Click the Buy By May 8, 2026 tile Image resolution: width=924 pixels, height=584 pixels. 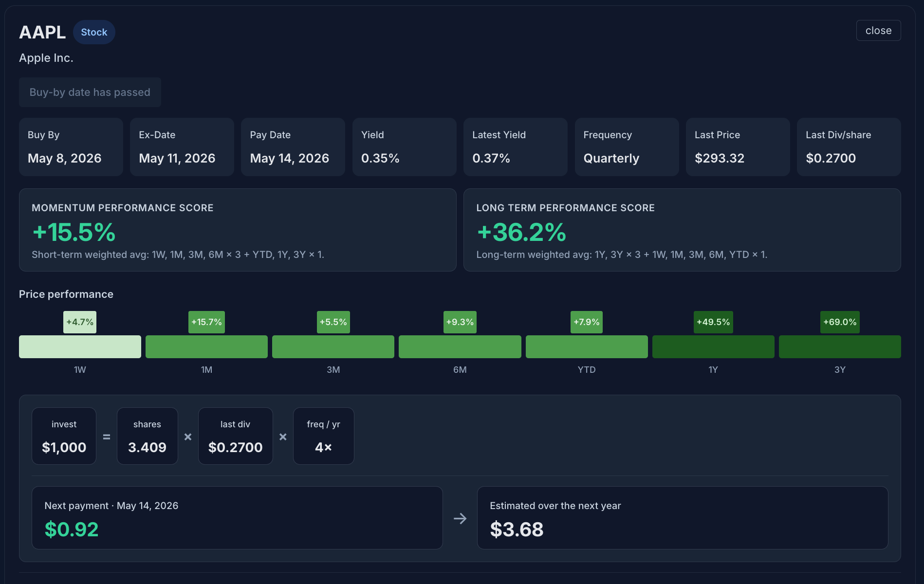coord(71,147)
